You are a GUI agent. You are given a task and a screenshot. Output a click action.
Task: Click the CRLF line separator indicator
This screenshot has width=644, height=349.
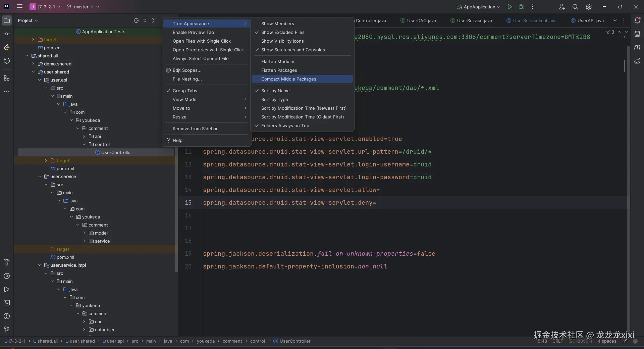click(x=557, y=341)
